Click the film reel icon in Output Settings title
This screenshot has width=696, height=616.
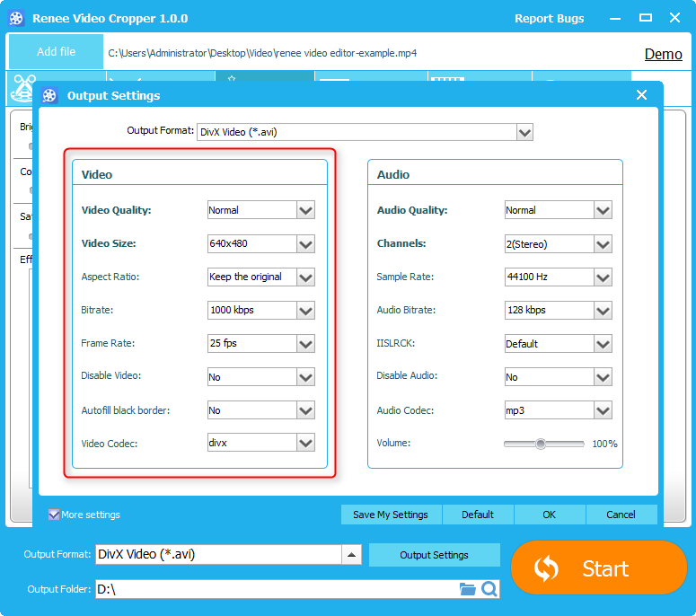(50, 96)
